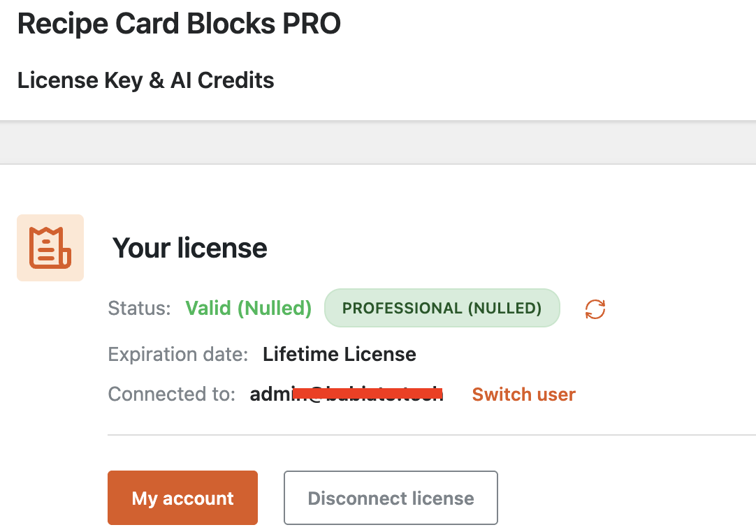Click the Status label

coord(139,308)
